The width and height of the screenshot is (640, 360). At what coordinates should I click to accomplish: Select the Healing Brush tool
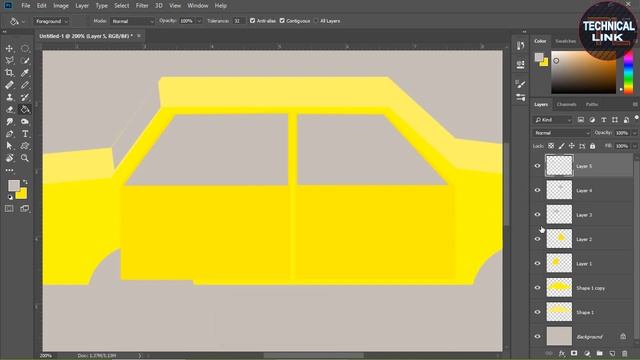pos(9,85)
